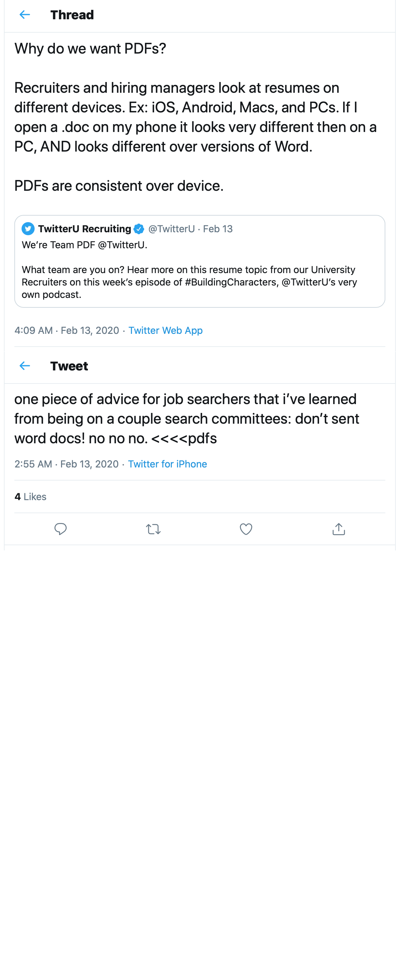Like the job searchers advice tweet
The width and height of the screenshot is (401, 980).
click(246, 529)
